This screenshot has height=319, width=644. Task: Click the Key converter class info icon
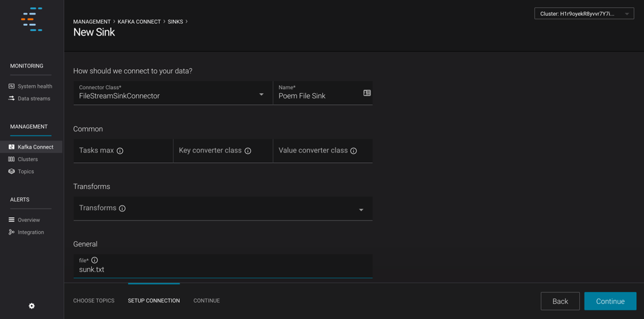pos(248,151)
